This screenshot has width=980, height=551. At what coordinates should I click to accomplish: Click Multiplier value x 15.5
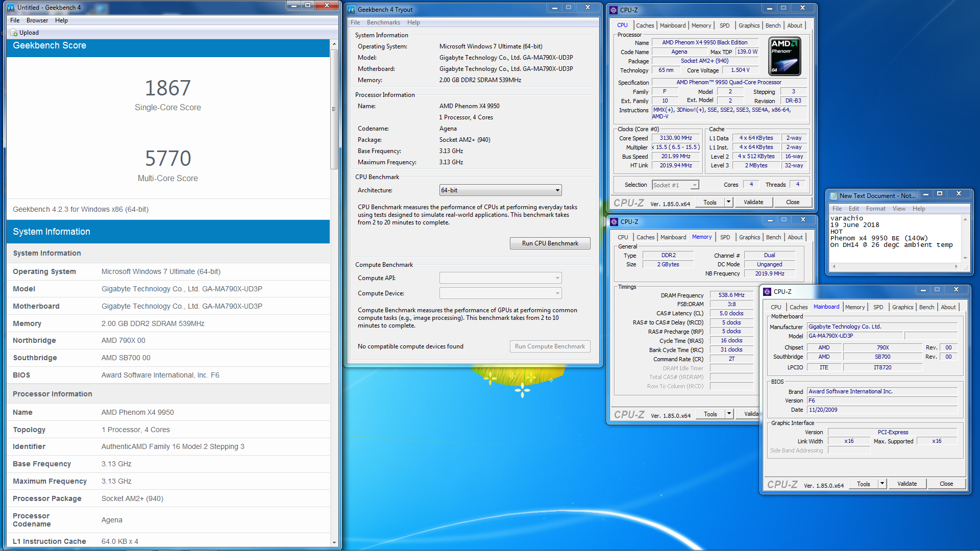tap(675, 147)
